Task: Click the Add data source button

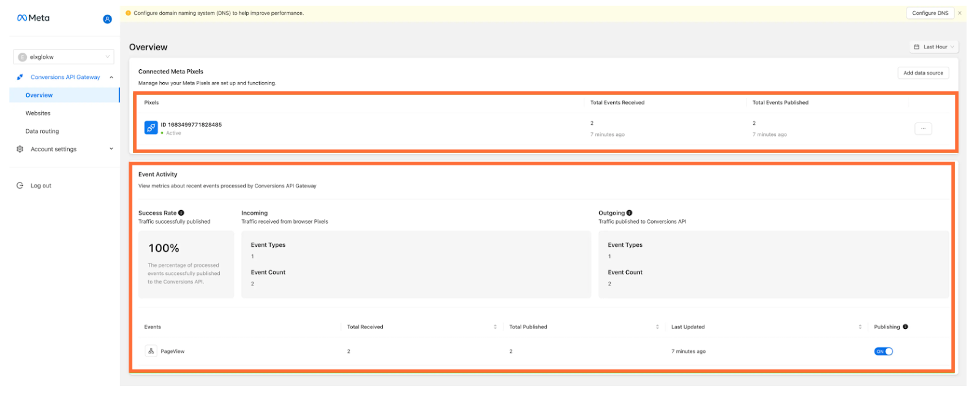Action: click(923, 73)
